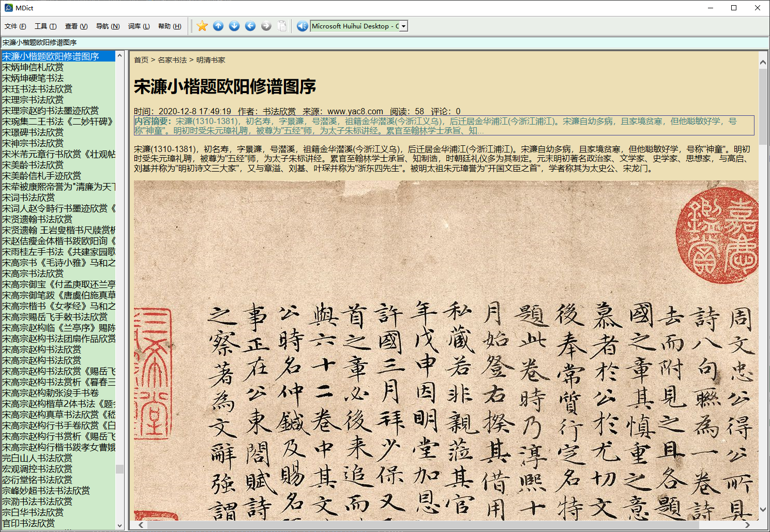Follow the 名家书法 breadcrumb link
Screen dimensions: 770x532
click(172, 60)
